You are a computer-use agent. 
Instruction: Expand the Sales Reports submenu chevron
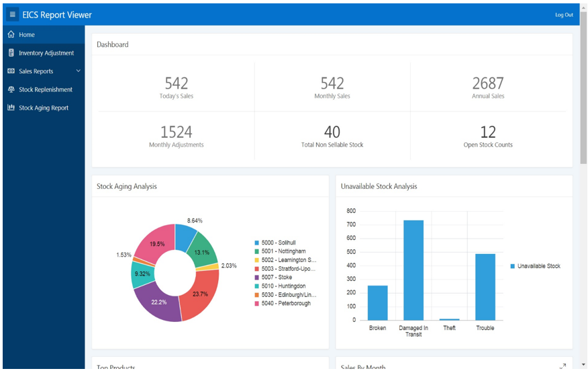click(79, 71)
